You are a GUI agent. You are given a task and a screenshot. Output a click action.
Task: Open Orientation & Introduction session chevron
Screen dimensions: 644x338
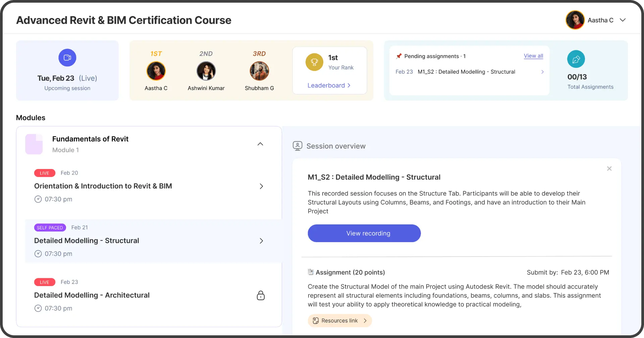261,186
